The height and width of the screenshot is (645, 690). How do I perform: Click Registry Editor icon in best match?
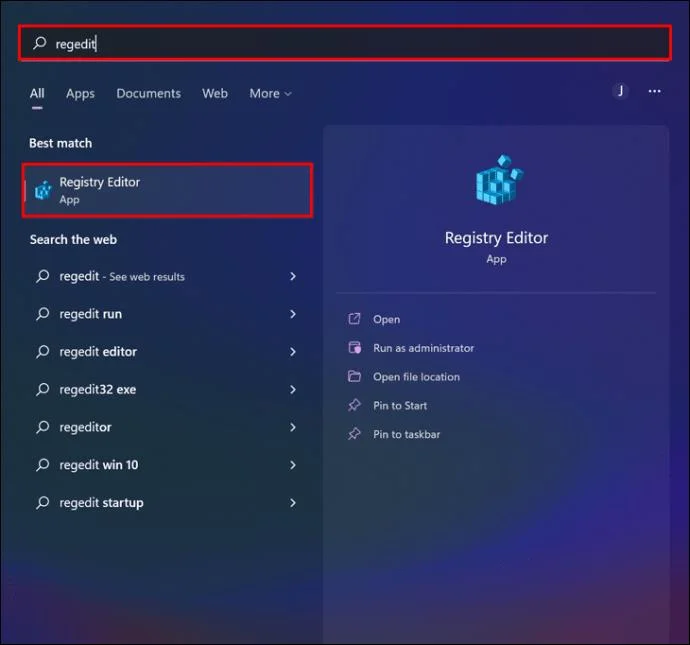coord(43,191)
